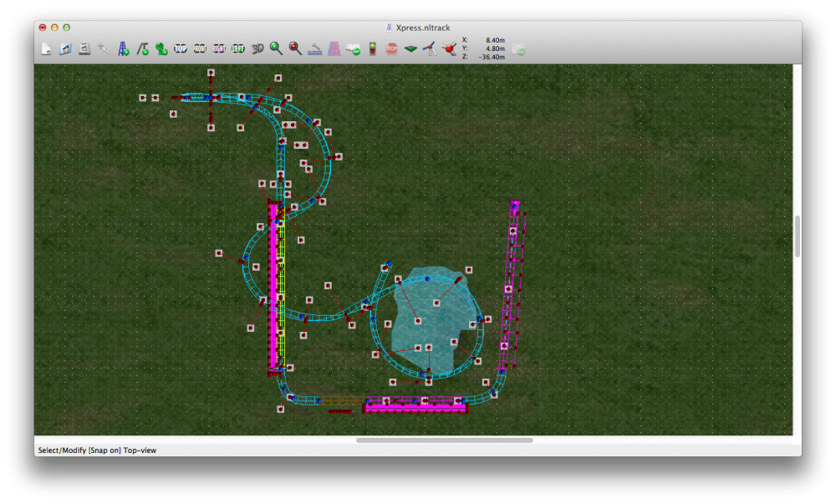Click the green zoom in magnifier
836x504 pixels.
click(x=276, y=49)
